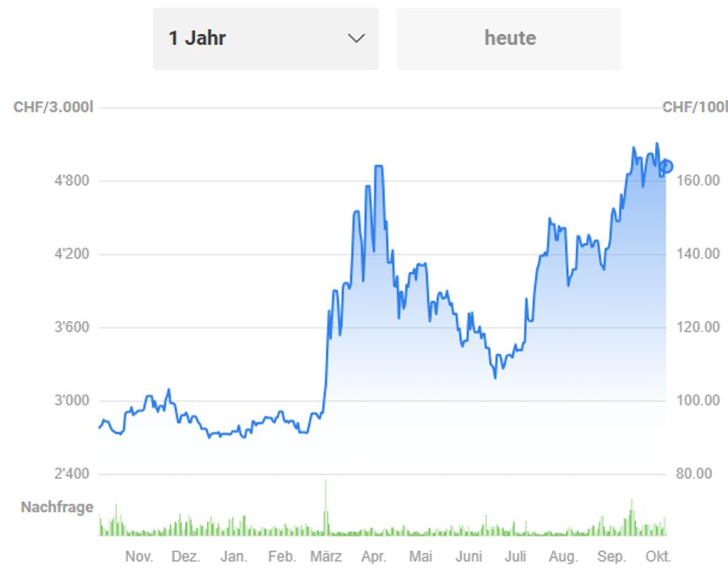
Task: Click the heute button
Action: point(509,39)
